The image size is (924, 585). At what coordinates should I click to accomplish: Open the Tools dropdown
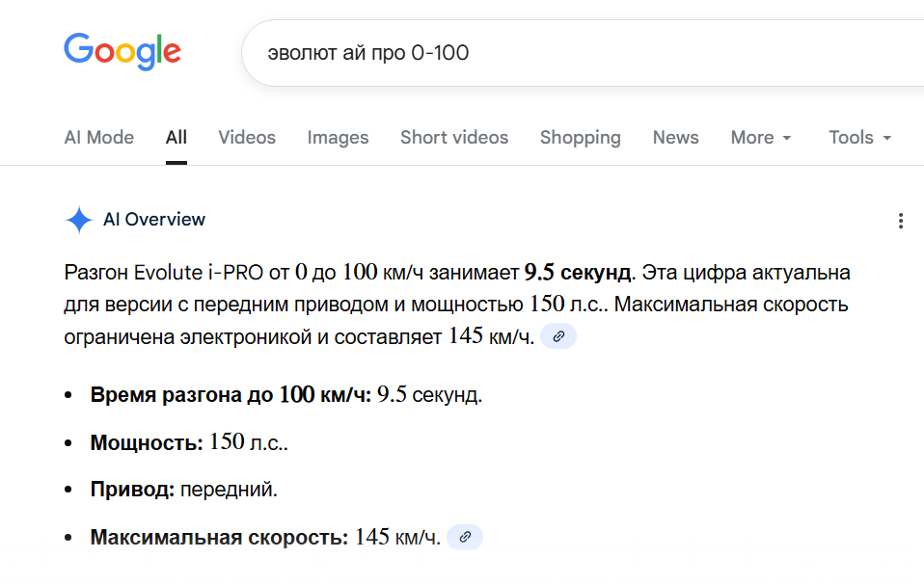(x=859, y=137)
